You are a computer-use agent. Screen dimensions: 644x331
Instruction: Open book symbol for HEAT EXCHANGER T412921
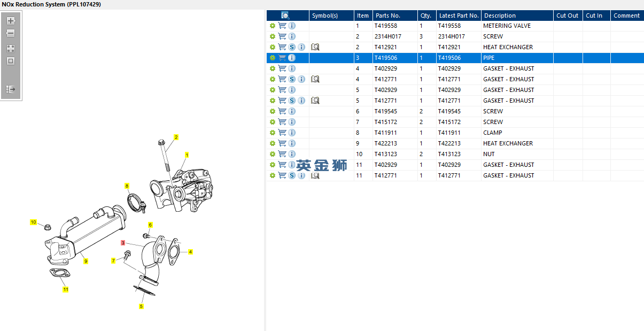[x=315, y=47]
